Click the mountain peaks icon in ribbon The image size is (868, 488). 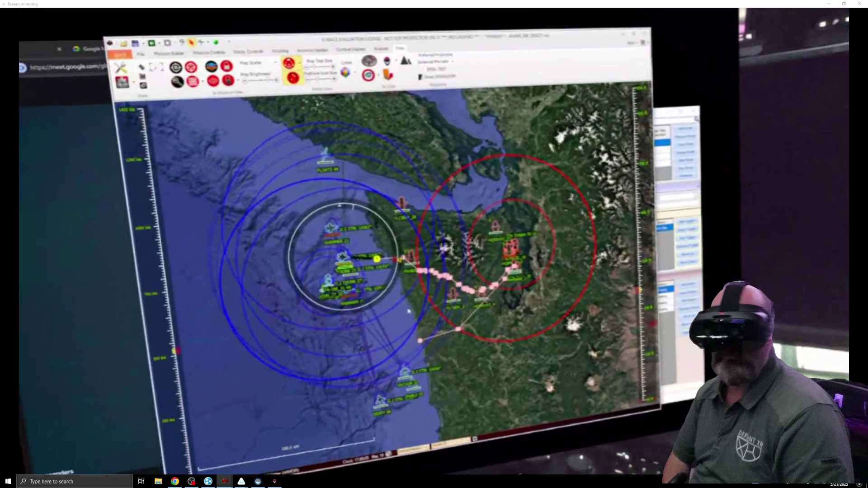click(x=406, y=60)
